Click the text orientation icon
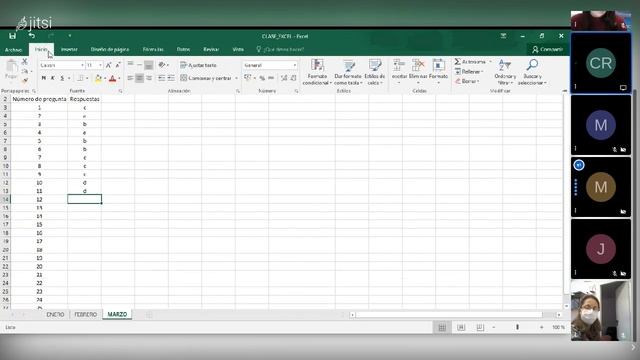Screen dimensions: 640x360 (162, 65)
